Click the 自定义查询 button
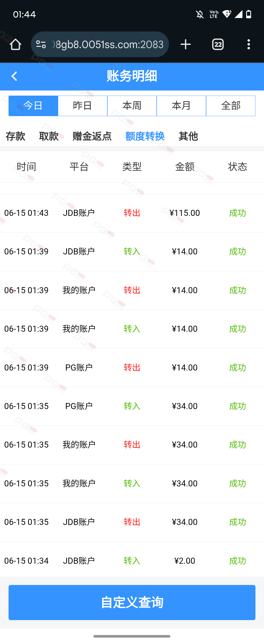264x644 pixels. [x=132, y=603]
